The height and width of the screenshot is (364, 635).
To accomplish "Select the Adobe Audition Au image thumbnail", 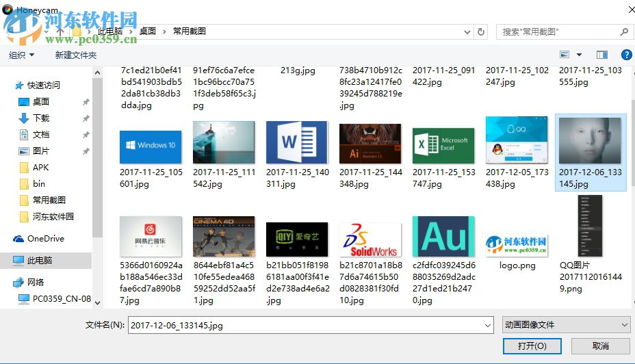I will coord(443,237).
